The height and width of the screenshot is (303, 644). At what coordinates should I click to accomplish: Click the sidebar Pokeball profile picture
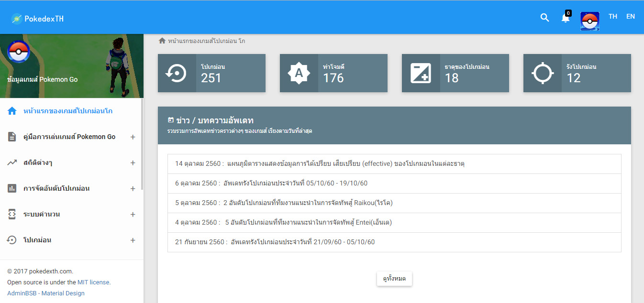coord(19,52)
